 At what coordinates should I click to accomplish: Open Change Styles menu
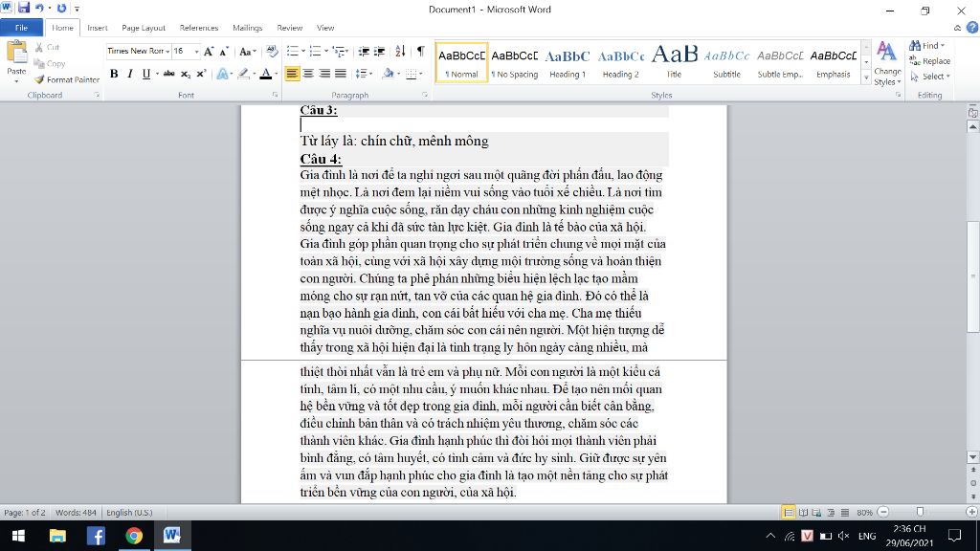[887, 64]
